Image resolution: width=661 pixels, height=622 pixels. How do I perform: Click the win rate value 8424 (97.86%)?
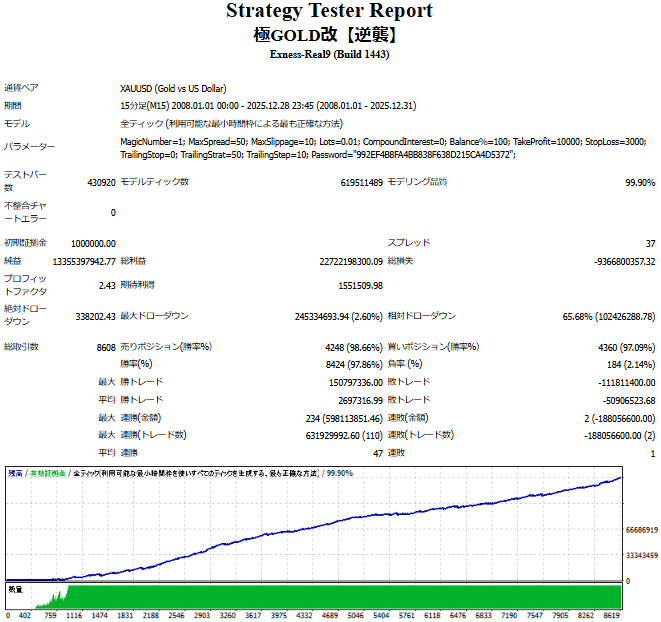point(347,364)
